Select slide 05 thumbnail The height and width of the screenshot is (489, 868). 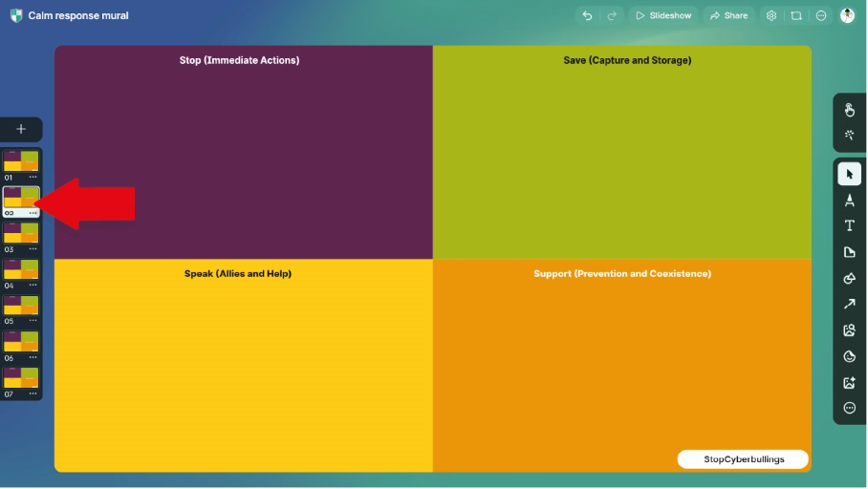coord(21,305)
